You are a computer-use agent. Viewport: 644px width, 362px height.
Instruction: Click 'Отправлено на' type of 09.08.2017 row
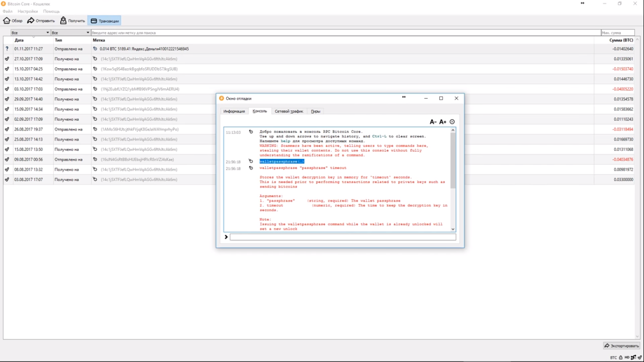[68, 159]
